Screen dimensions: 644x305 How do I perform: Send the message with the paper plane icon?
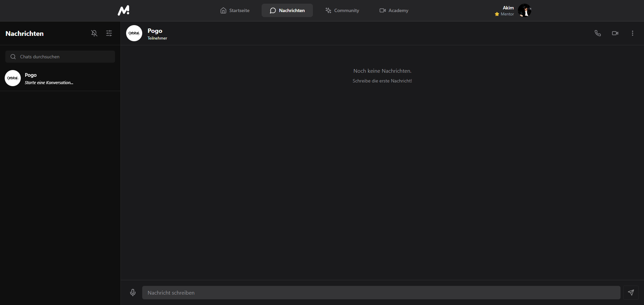(631, 293)
